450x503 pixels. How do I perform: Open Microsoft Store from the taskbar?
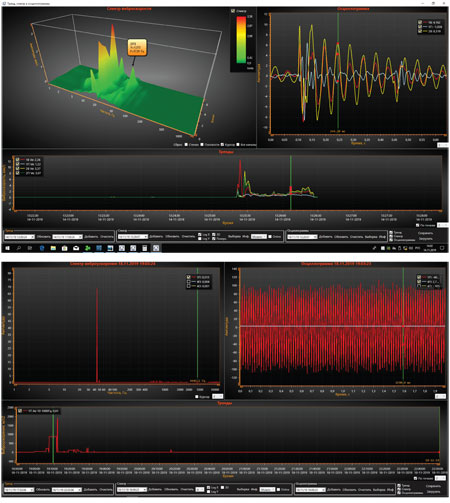[x=64, y=248]
